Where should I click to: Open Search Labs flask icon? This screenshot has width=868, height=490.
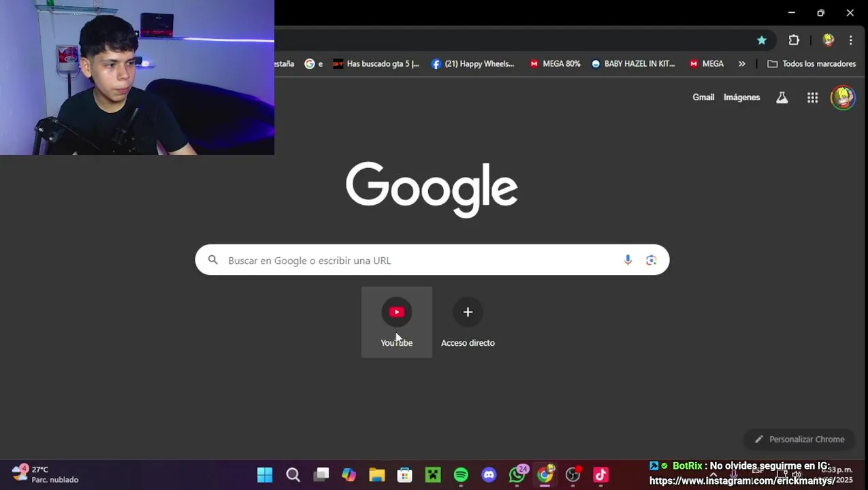(x=782, y=97)
